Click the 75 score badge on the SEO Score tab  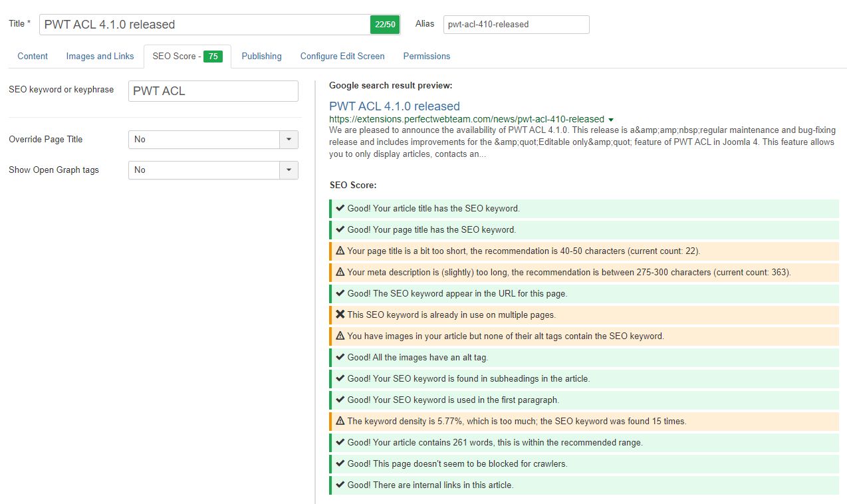click(x=213, y=57)
